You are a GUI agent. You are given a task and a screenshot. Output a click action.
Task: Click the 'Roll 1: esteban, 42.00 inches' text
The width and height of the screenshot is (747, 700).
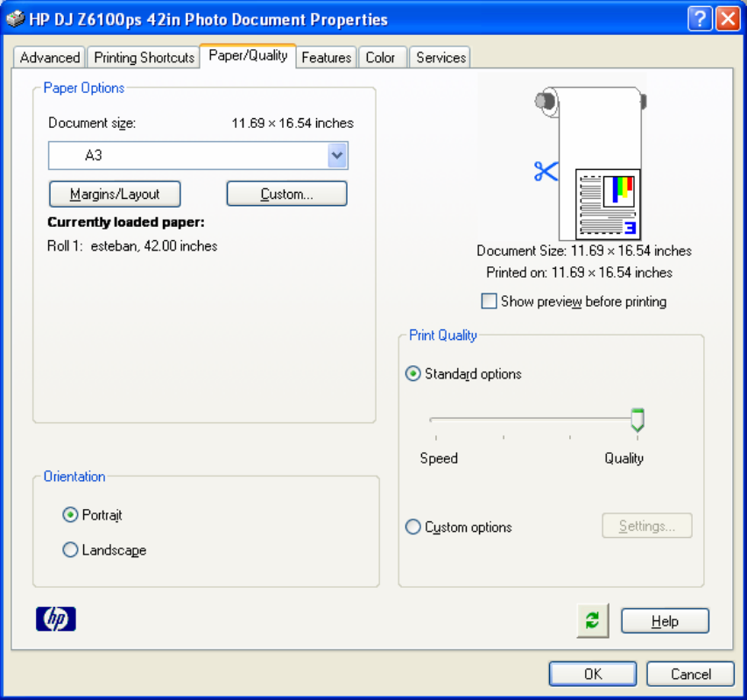tap(132, 246)
